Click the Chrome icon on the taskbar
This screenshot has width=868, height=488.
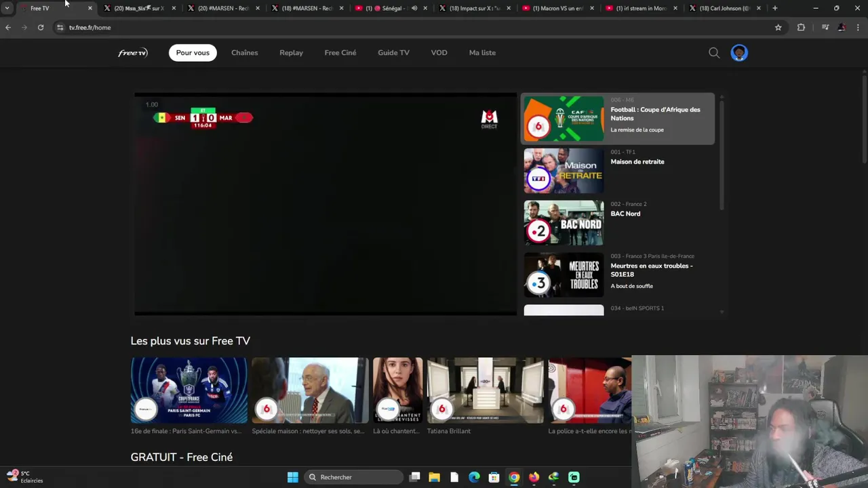click(514, 477)
